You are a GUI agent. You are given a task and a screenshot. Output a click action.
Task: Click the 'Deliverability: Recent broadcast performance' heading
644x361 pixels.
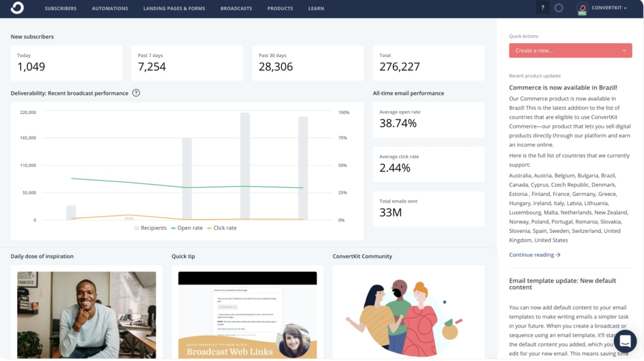tap(69, 93)
